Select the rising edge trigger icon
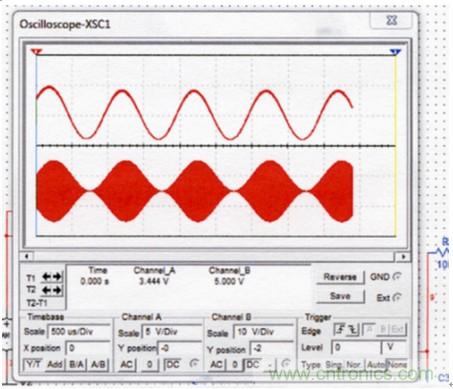Viewport: 453px width, 389px height. pyautogui.click(x=340, y=330)
